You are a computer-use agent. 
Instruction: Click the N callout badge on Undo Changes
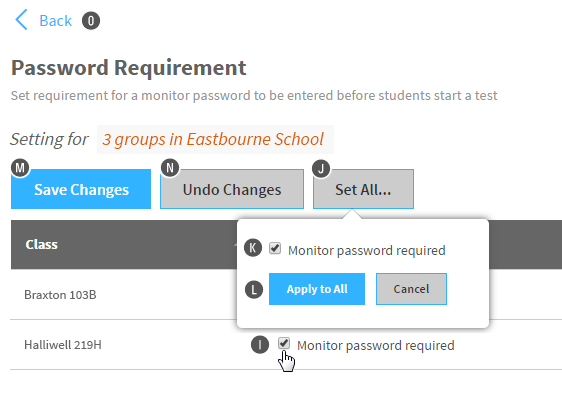coord(170,168)
